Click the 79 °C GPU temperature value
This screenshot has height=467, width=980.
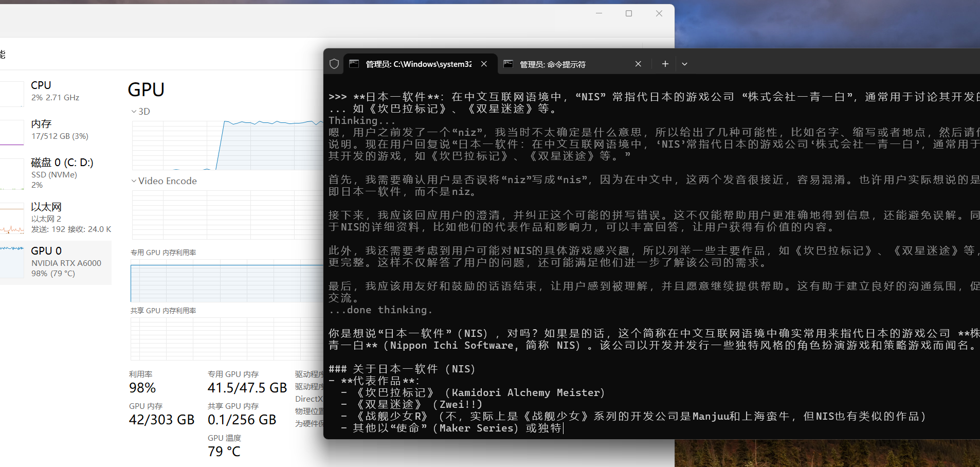coord(224,452)
